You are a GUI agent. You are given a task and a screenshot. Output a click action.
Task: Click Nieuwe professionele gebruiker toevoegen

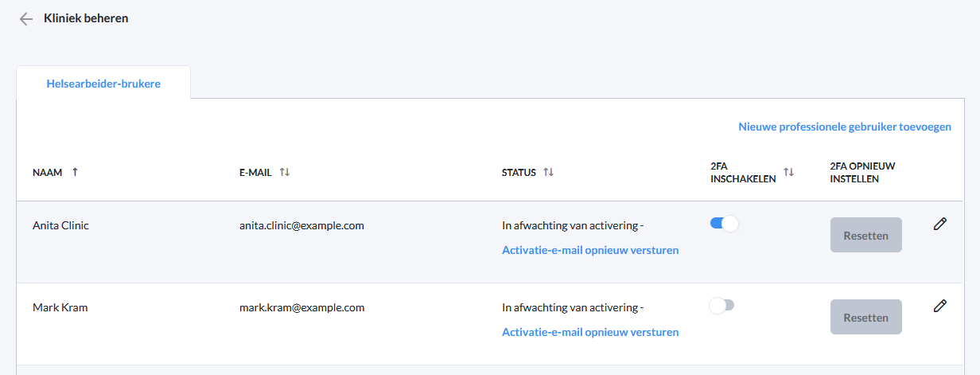click(x=845, y=127)
